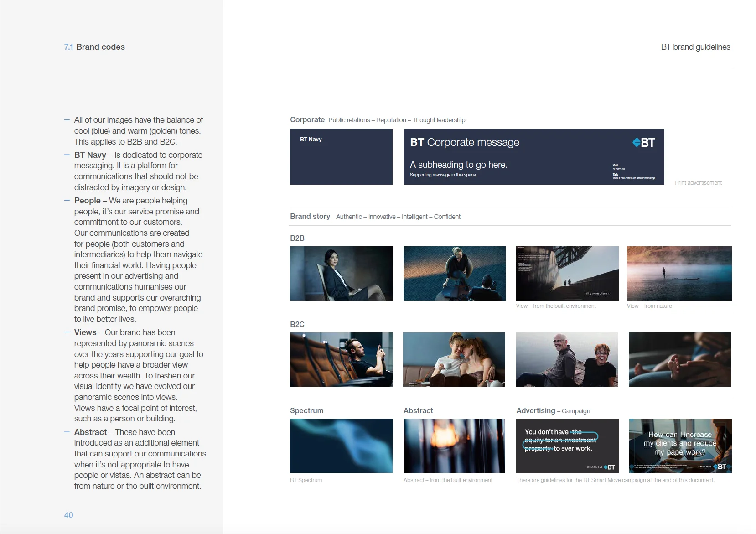Select "Public relations – Reputation – Thought leadership" text
Image resolution: width=756 pixels, height=534 pixels.
[397, 120]
